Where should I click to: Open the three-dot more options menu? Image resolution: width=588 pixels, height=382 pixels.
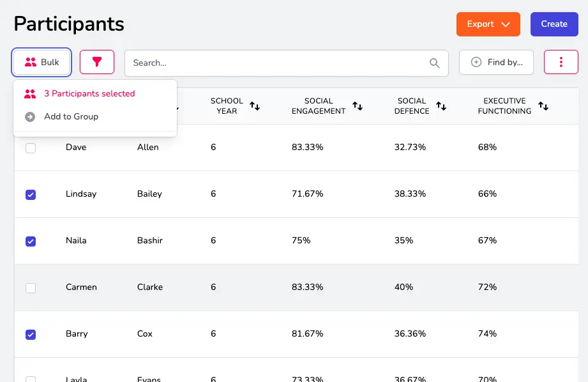tap(561, 62)
